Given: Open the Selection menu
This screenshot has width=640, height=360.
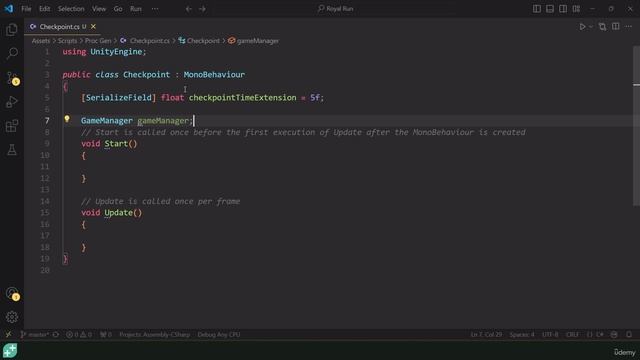Looking at the screenshot, I should point(71,9).
